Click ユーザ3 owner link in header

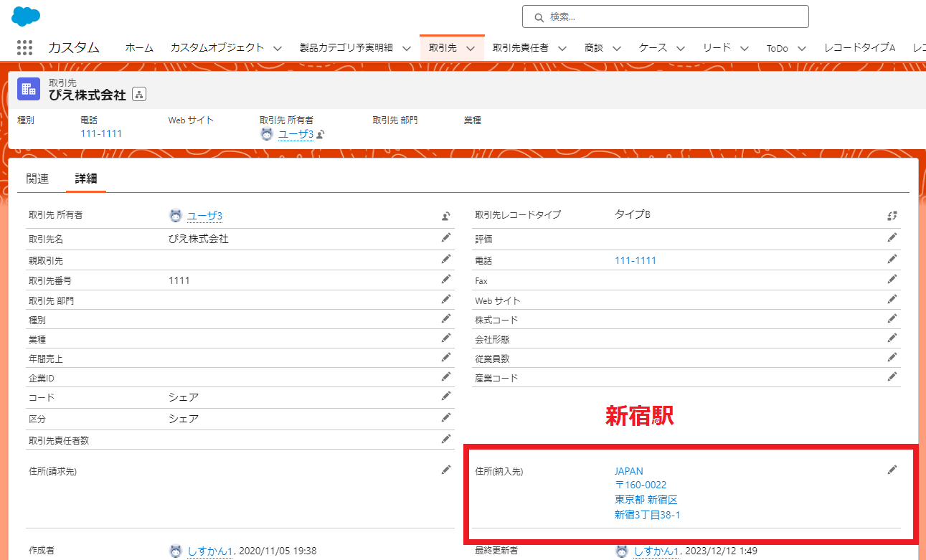296,134
